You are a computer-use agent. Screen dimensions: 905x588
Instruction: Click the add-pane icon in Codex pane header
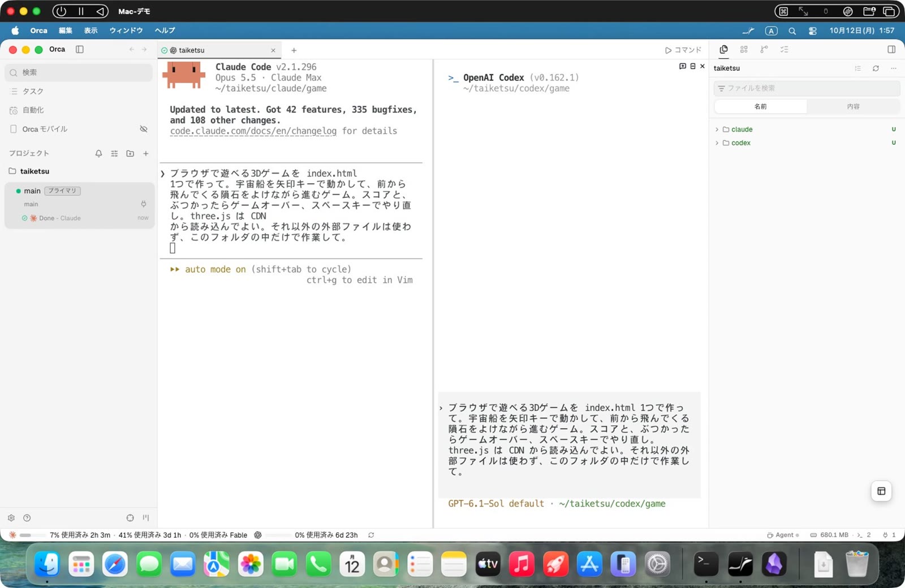coord(683,66)
